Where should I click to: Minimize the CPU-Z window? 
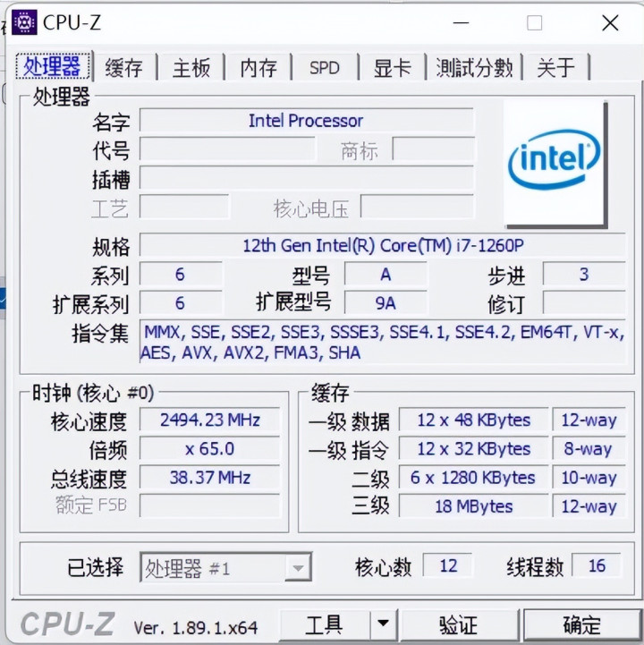click(461, 22)
